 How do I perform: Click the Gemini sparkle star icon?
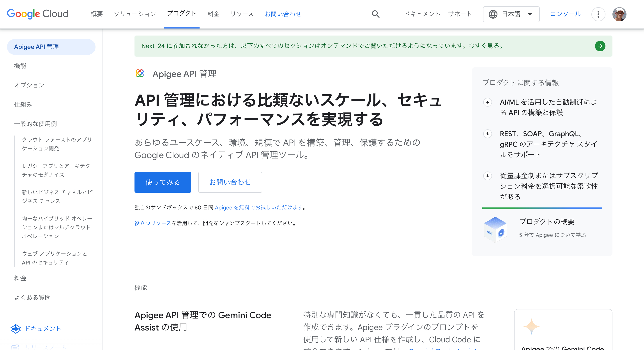pos(531,327)
